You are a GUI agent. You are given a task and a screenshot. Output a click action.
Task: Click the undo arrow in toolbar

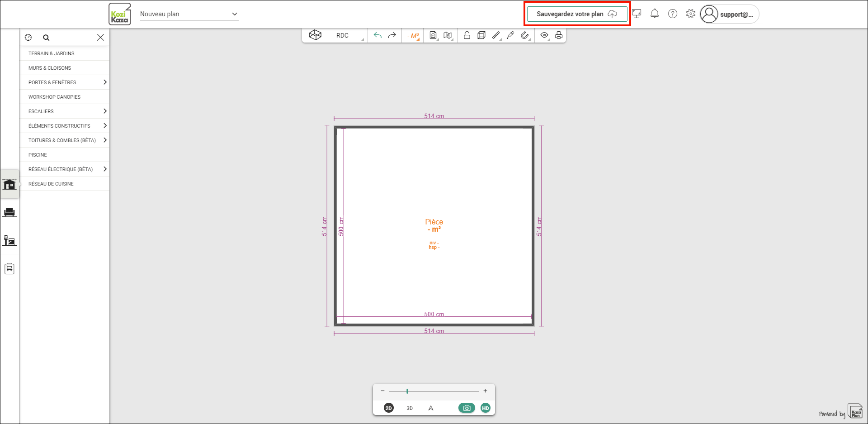(377, 35)
